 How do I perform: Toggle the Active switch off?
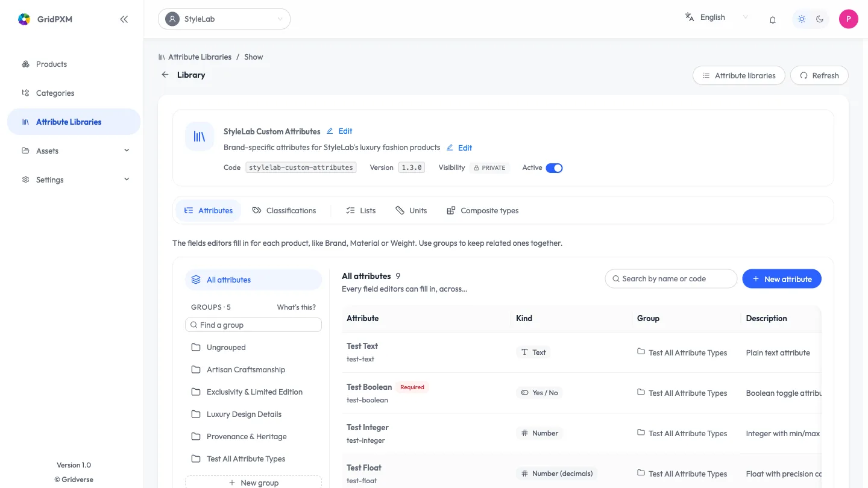point(554,168)
